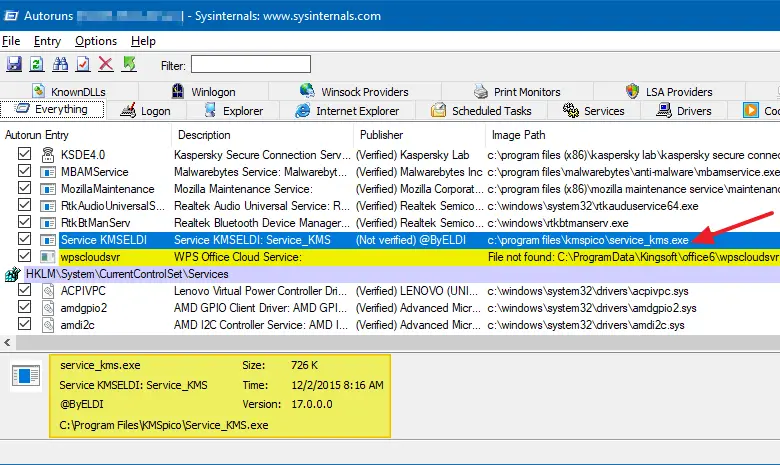This screenshot has width=780, height=465.
Task: Switch to the Explorer tab
Action: (233, 110)
